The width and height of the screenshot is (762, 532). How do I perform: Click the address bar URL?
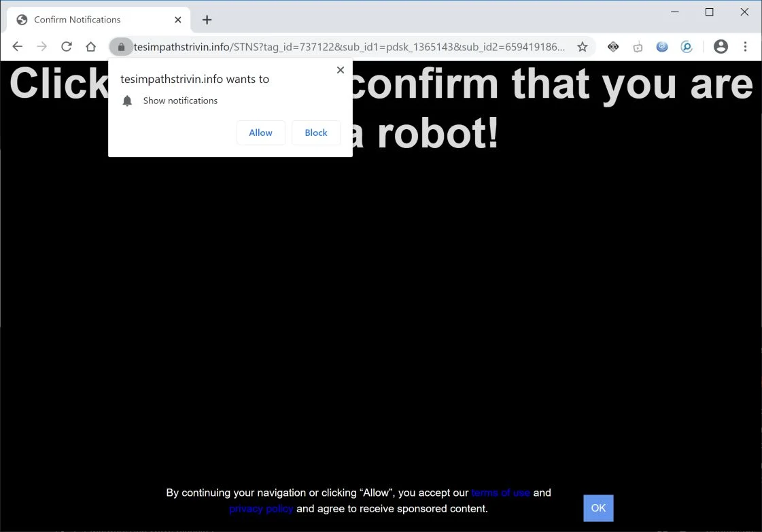tap(349, 47)
